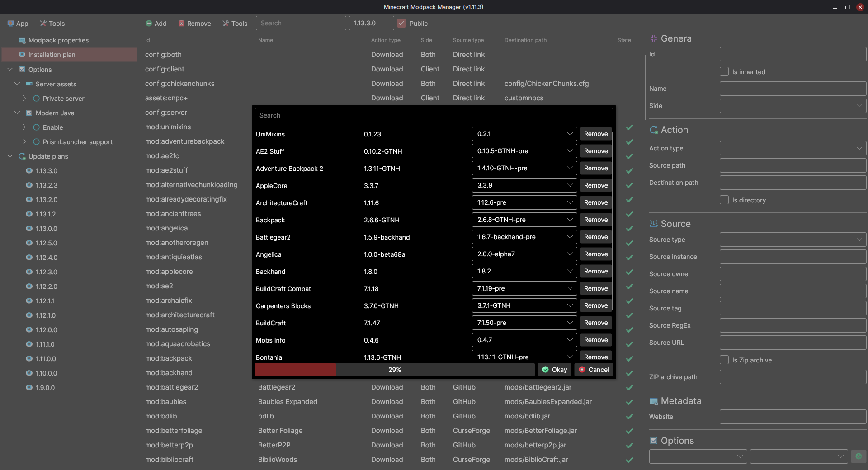
Task: Check the Is Zip archive option
Action: tap(724, 360)
